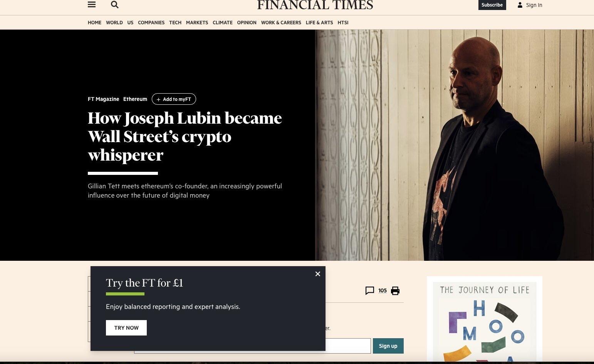
Task: Add Ethereum topic to myFT
Action: tap(174, 99)
